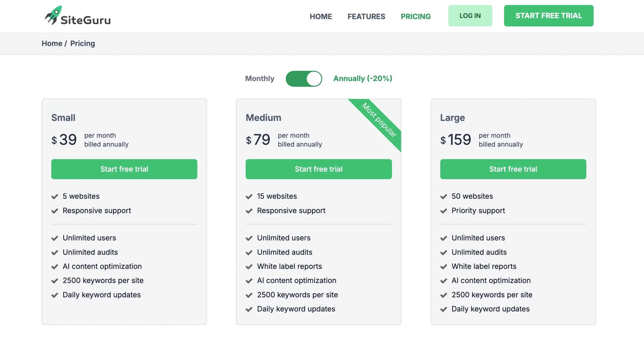Go to Home breadcrumb link
Image resolution: width=644 pixels, height=344 pixels.
(52, 43)
